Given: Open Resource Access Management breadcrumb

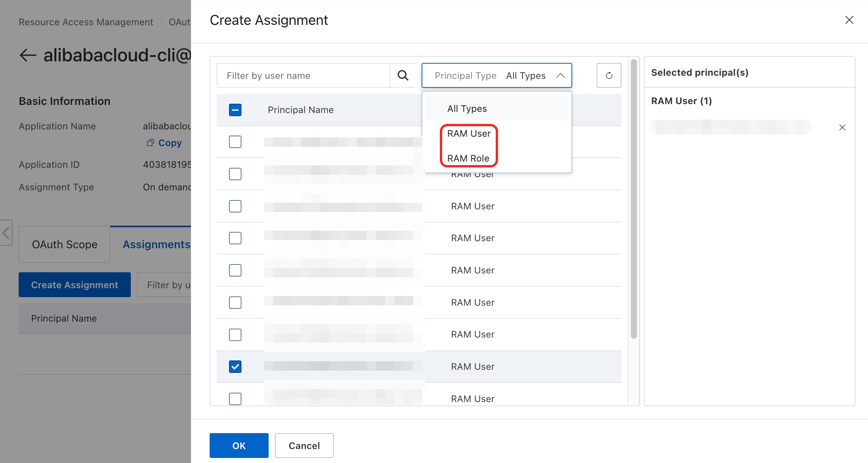Looking at the screenshot, I should (x=86, y=22).
